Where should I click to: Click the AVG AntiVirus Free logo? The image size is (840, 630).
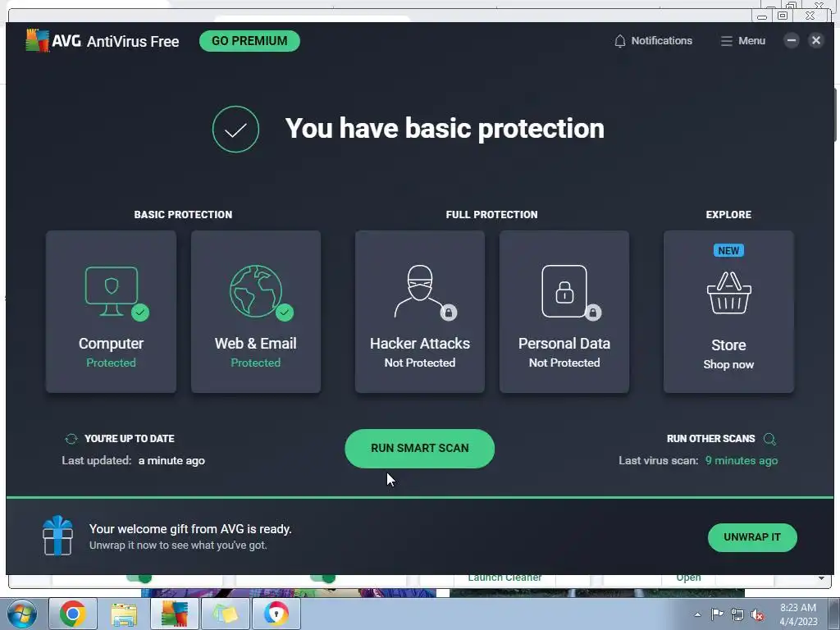[103, 41]
